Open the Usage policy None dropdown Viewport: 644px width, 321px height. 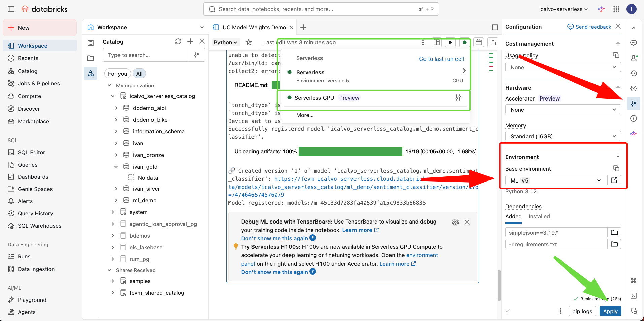[x=563, y=67]
